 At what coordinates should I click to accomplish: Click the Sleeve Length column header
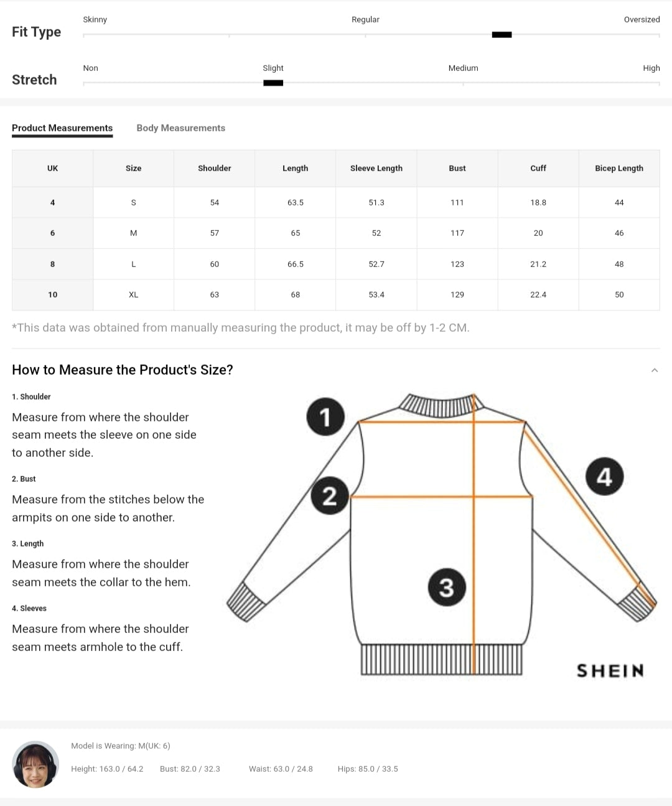[376, 168]
